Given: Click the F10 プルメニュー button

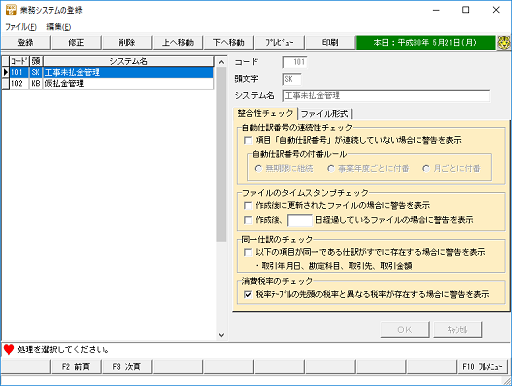Looking at the screenshot, I should point(482,367).
